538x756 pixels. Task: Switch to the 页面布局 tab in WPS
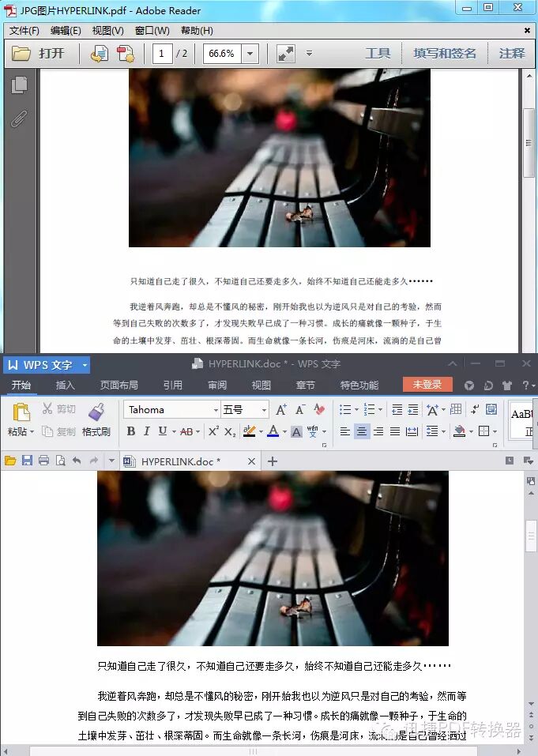click(119, 385)
